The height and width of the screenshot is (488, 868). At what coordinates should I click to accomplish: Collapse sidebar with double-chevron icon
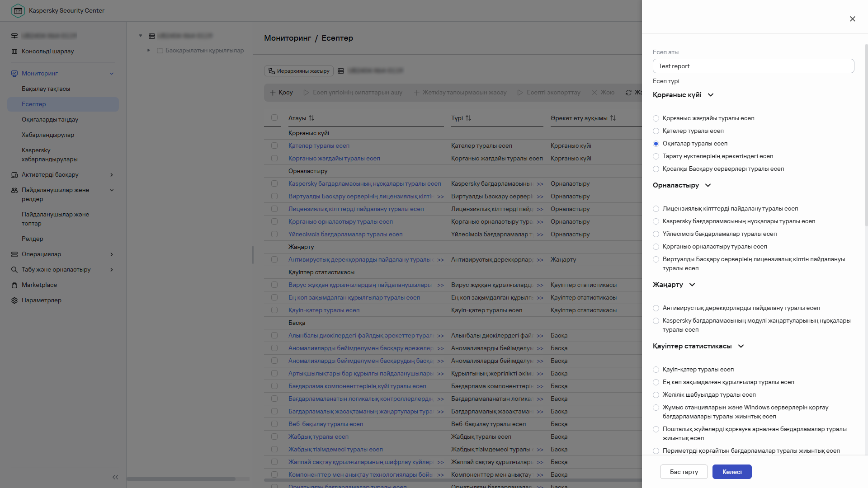click(115, 477)
